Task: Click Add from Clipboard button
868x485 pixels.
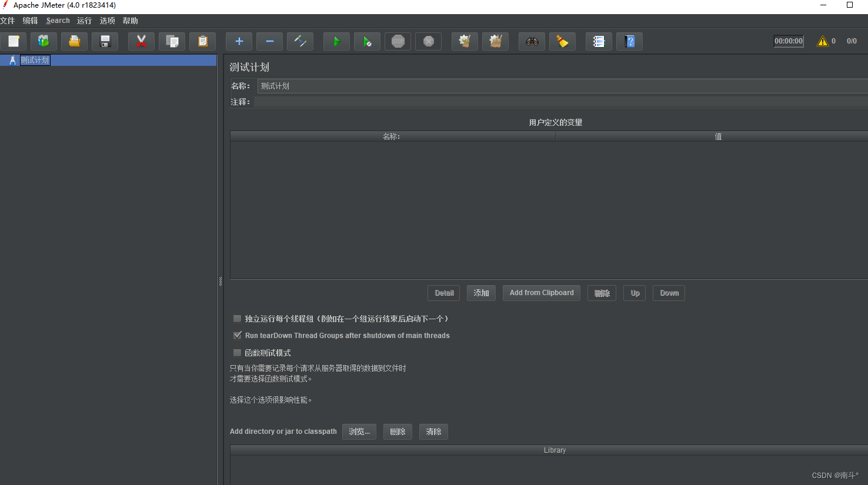Action: [x=542, y=293]
